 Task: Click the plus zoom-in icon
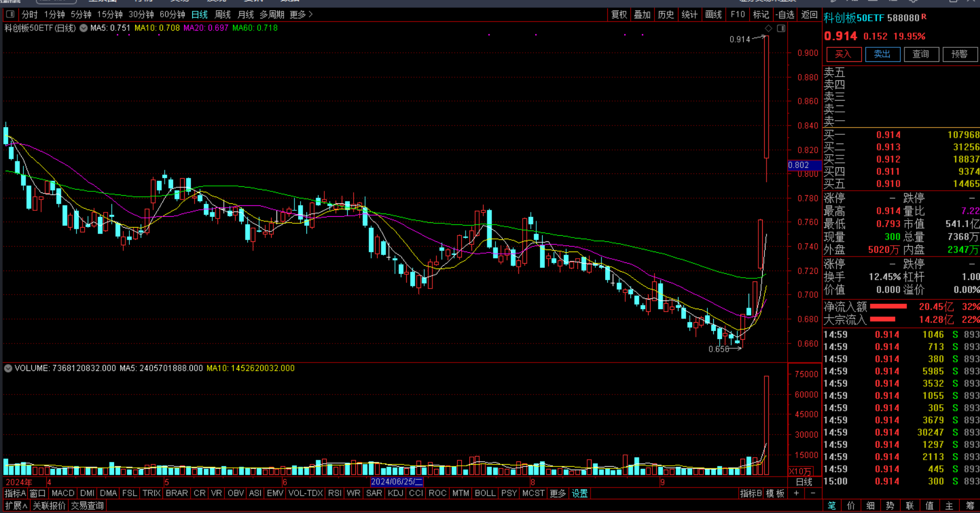(x=796, y=493)
